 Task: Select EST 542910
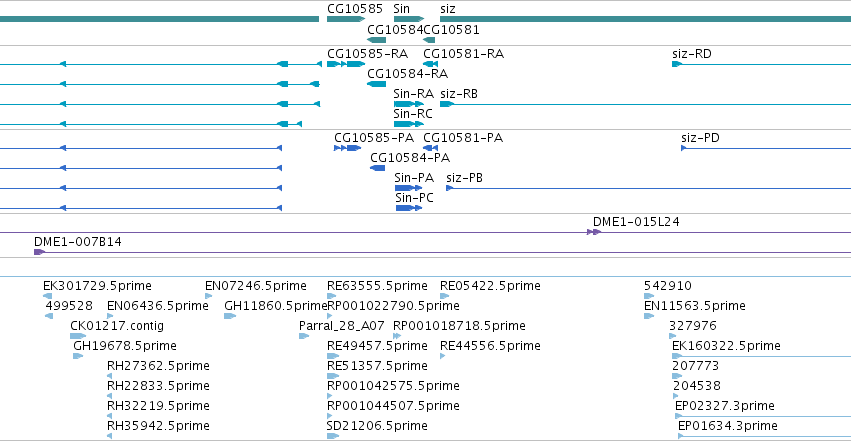coord(649,296)
